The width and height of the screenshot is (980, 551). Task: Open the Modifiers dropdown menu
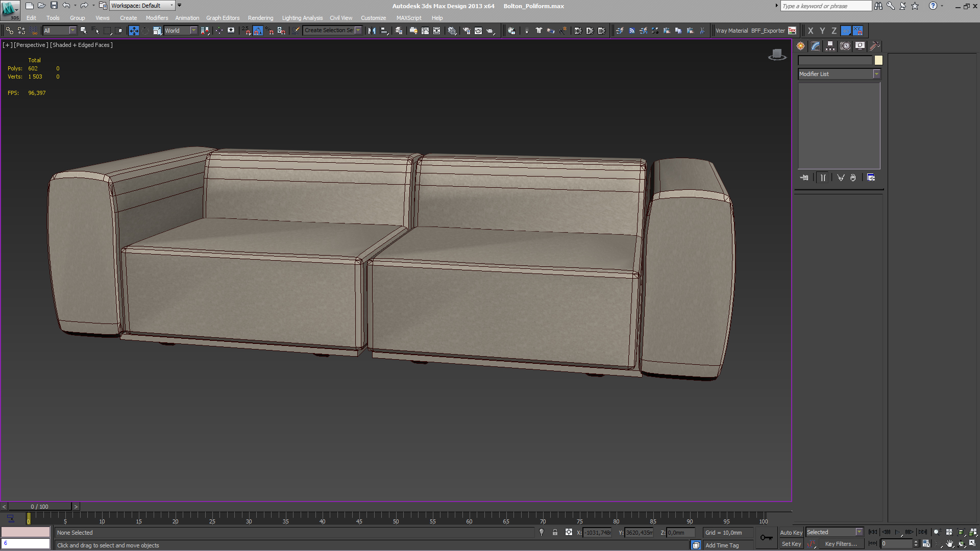pos(157,17)
